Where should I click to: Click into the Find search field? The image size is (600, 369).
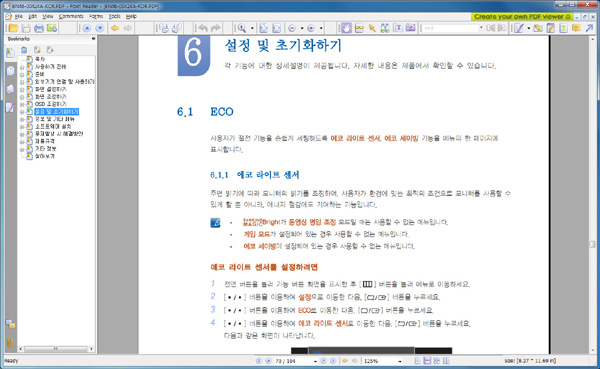[450, 28]
